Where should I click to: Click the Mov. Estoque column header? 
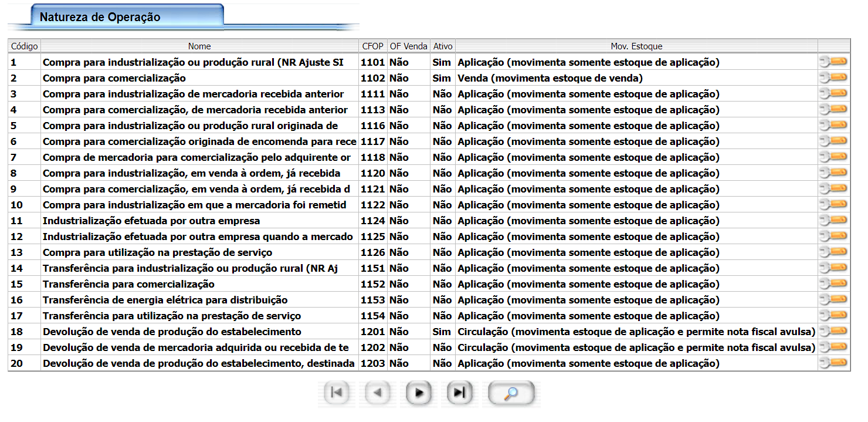636,46
